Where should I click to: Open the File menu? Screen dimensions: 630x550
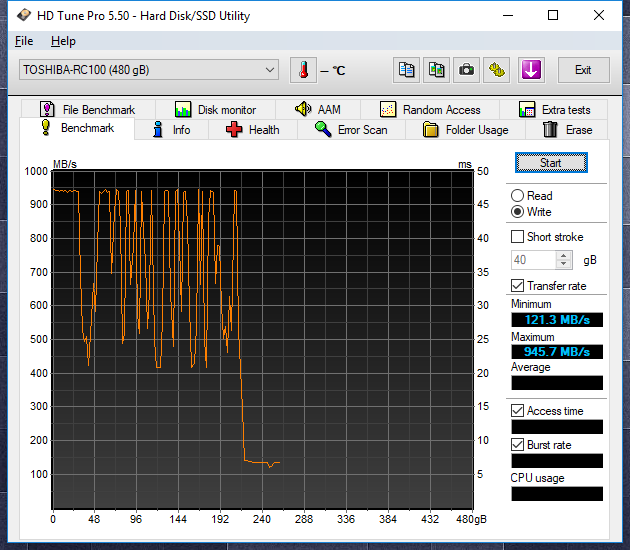[24, 41]
